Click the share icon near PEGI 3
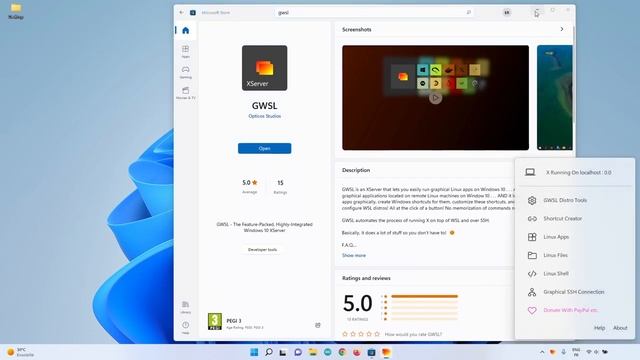 [x=318, y=325]
